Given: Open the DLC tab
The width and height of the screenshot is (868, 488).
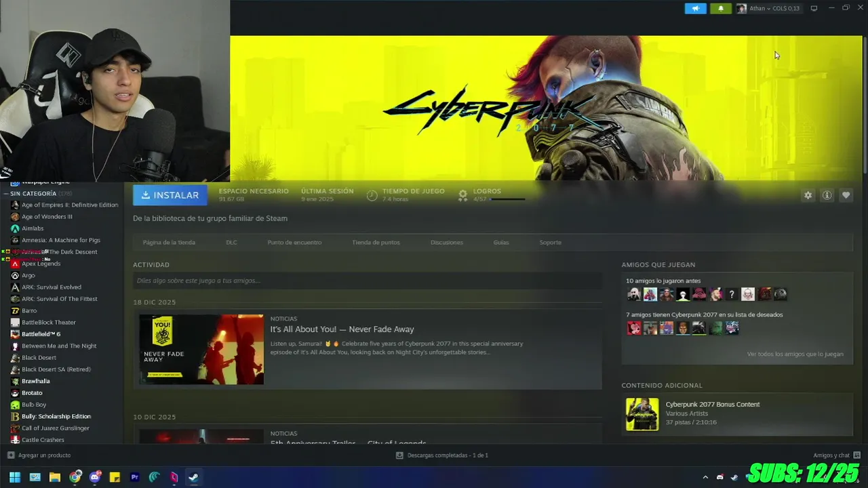Looking at the screenshot, I should click(231, 242).
